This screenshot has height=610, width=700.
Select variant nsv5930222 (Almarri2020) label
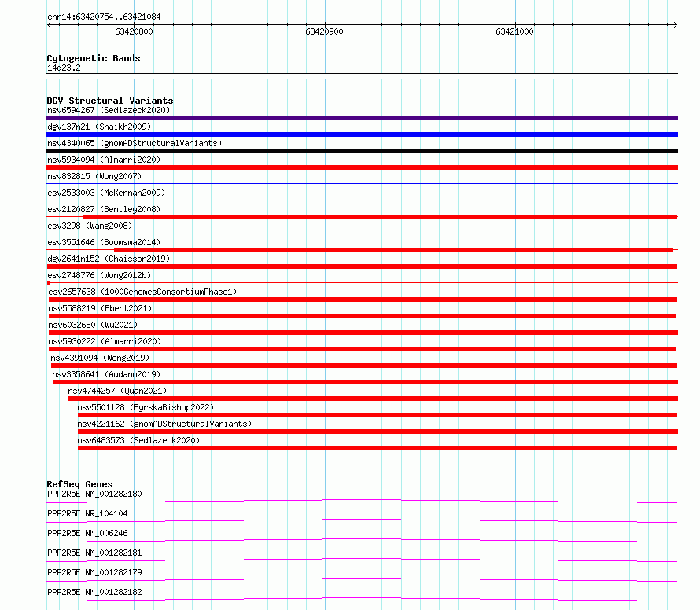(105, 341)
